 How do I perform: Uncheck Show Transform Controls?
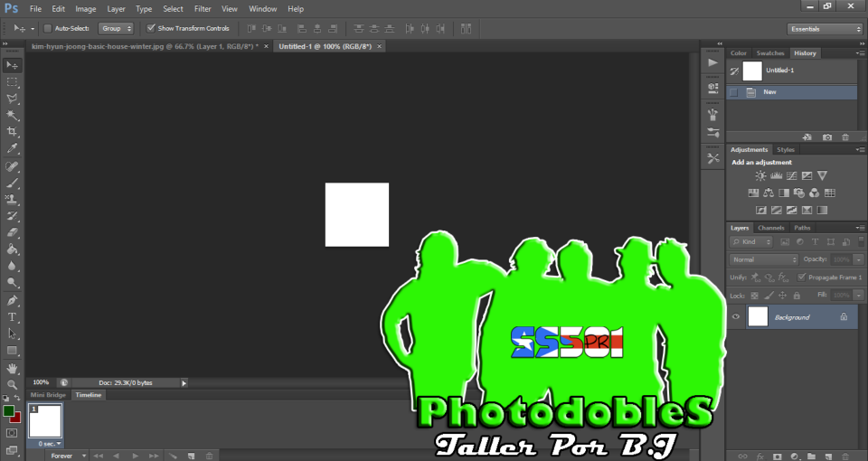click(x=151, y=28)
